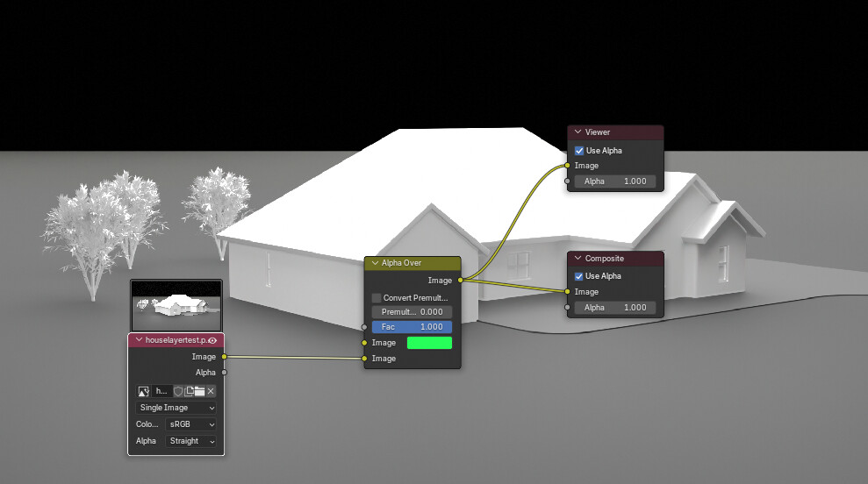
Task: Click Alpha Over first Image input socket
Action: click(x=364, y=343)
